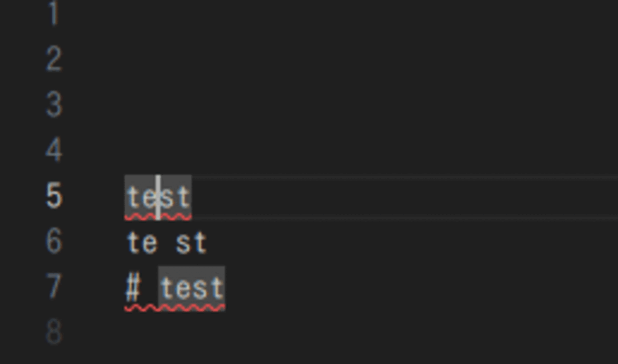Click line number 3 in the gutter
The image size is (618, 364).
54,105
